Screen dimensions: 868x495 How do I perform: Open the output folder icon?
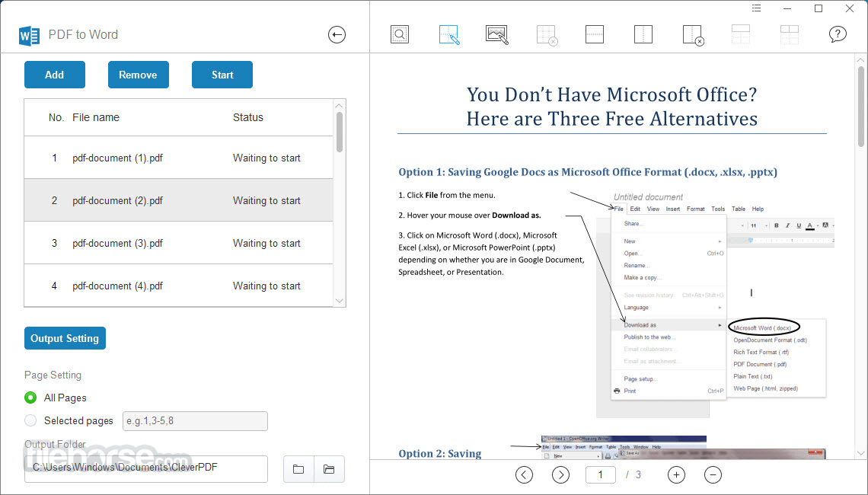click(x=330, y=469)
